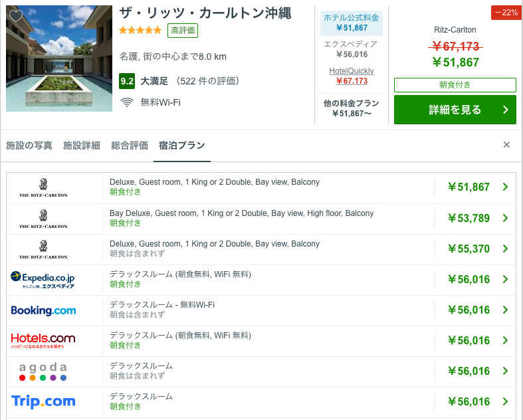Viewport: 523px width, 420px height.
Task: Click the Hotels.com room description text
Action: pyautogui.click(x=181, y=335)
